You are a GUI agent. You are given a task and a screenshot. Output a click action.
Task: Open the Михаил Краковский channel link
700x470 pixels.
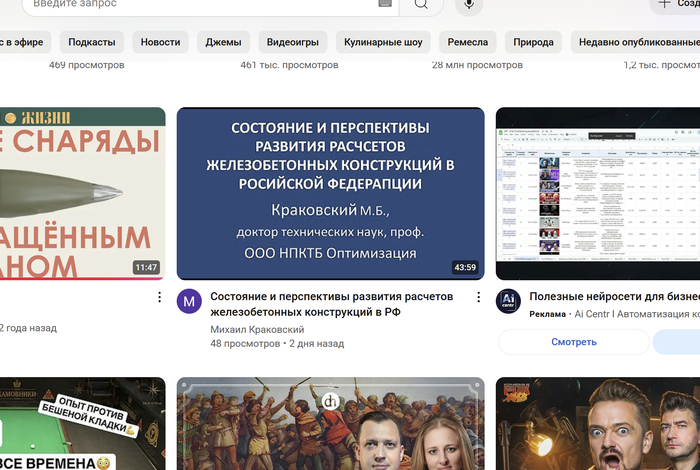(257, 329)
